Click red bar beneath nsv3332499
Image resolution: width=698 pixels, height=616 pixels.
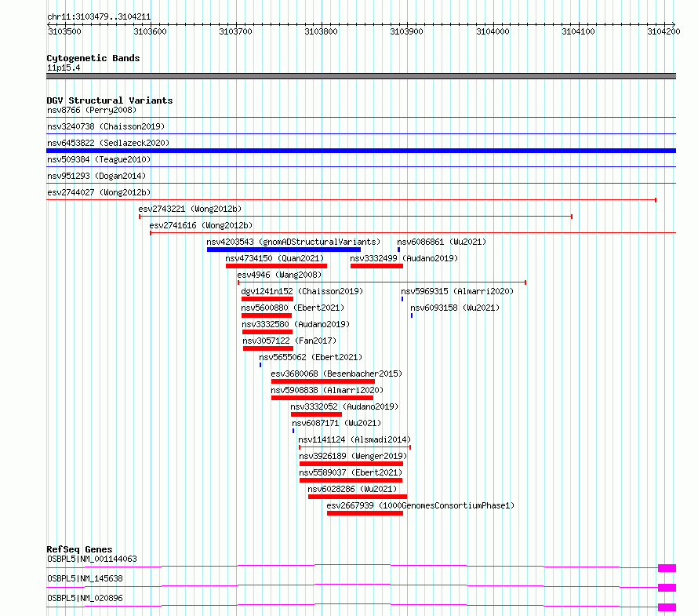376,266
